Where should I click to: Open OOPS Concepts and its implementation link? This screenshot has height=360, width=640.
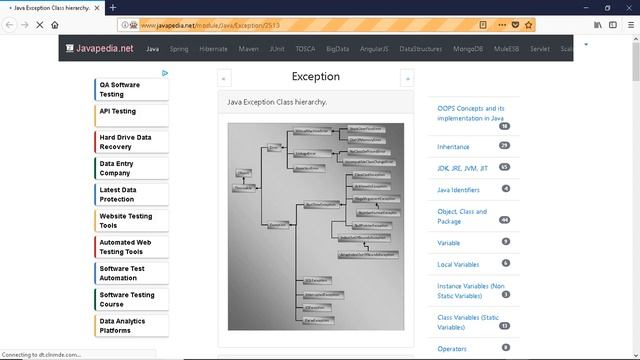[471, 113]
